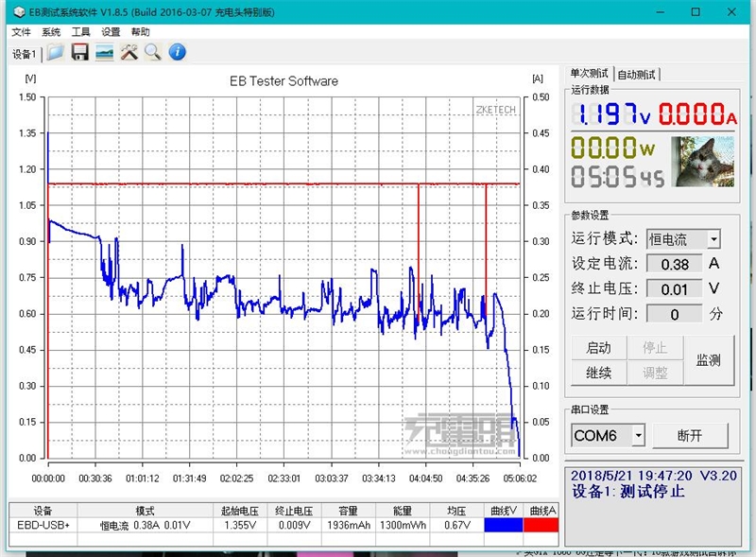This screenshot has height=557, width=756.
Task: Click the 1300mWh energy cell
Action: [403, 525]
